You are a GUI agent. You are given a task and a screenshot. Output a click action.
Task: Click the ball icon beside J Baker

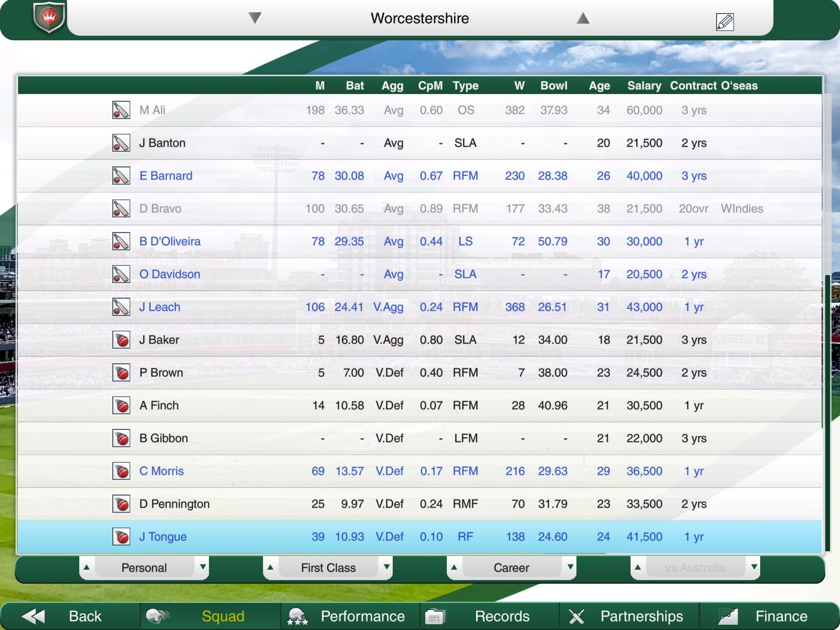[121, 340]
